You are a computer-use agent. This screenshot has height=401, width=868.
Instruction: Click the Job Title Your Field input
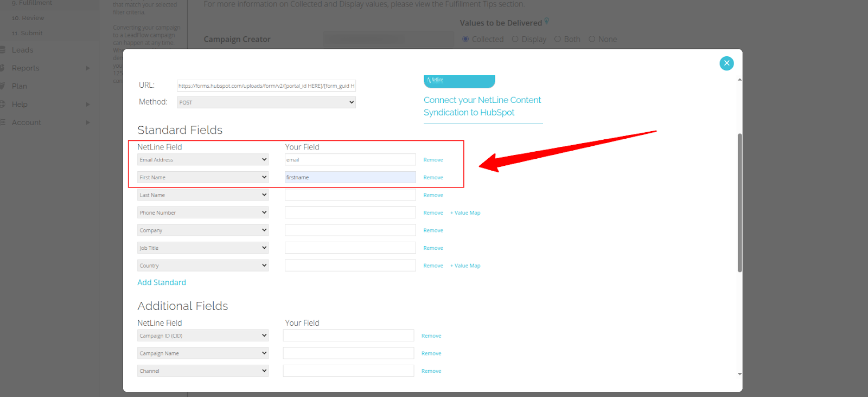tap(350, 248)
